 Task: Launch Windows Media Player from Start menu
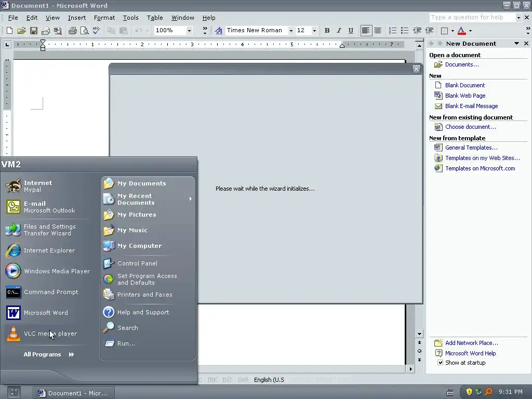[x=48, y=271]
